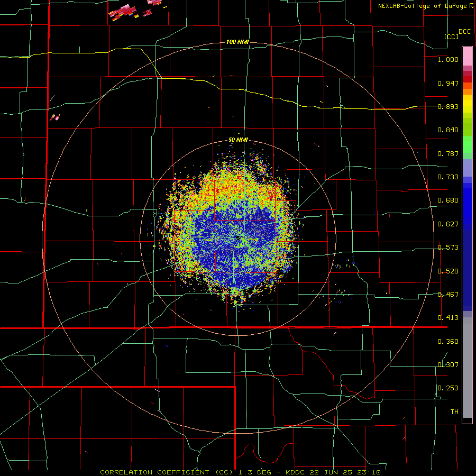476x476 pixels.
Task: Pick the bright green color bar segment
Action: [x=467, y=144]
